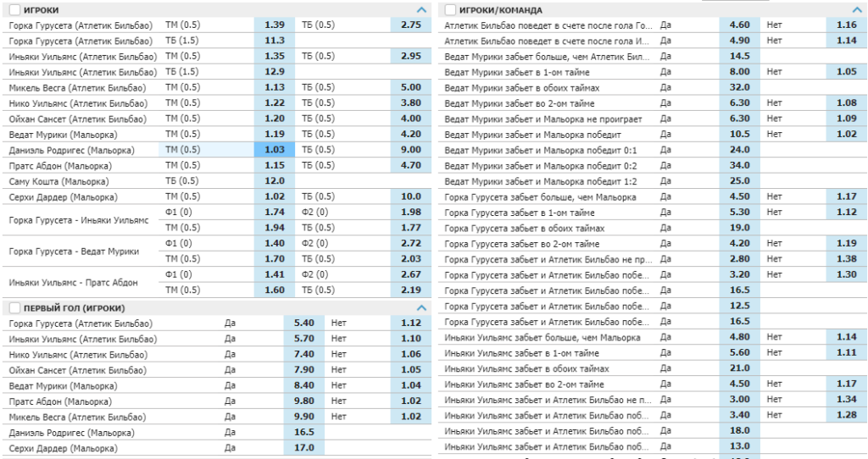Collapse the ИГРОКИ section with its chevron

click(421, 10)
